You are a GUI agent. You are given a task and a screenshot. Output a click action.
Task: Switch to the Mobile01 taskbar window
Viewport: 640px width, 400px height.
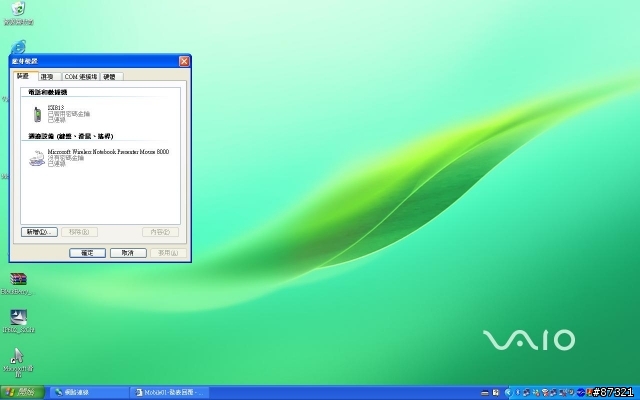click(171, 393)
